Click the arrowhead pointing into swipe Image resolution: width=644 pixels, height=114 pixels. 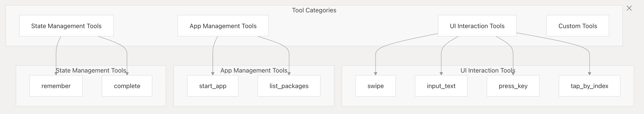(375, 74)
